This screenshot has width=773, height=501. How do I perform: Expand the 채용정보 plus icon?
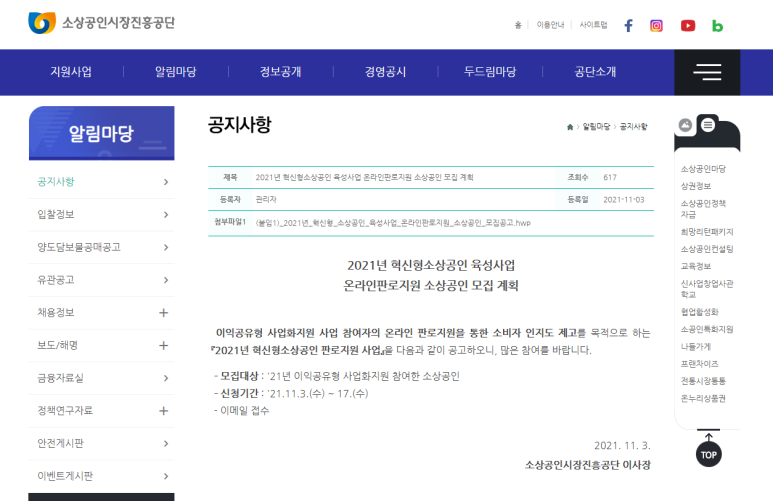164,313
